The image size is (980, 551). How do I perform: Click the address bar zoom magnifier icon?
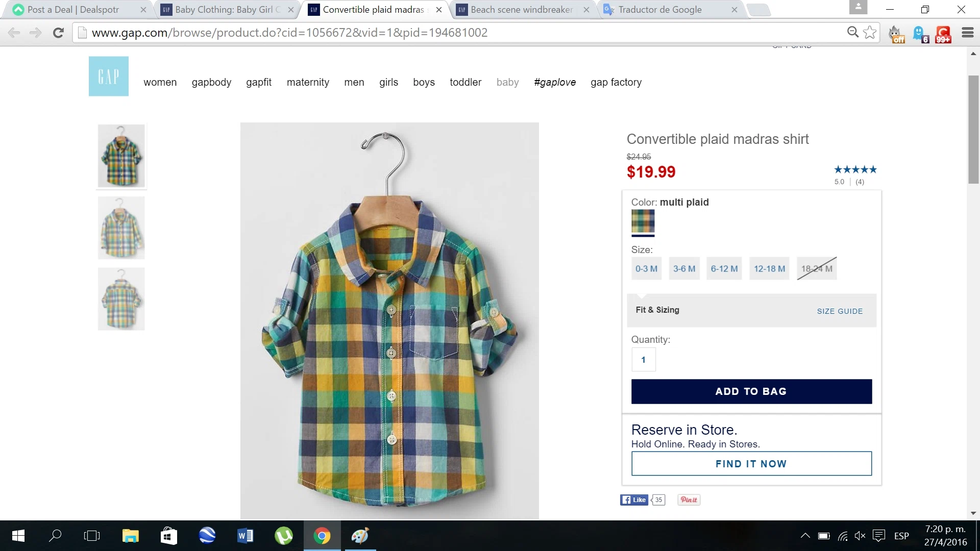coord(852,33)
